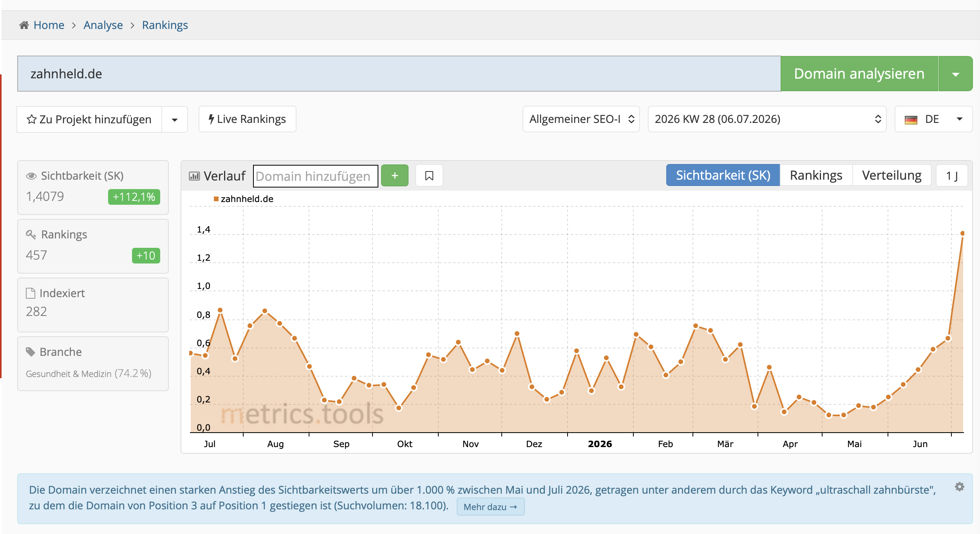Screen dimensions: 980x534
Task: Click the star icon in Zu Projekt hinzufügen
Action: [x=31, y=119]
